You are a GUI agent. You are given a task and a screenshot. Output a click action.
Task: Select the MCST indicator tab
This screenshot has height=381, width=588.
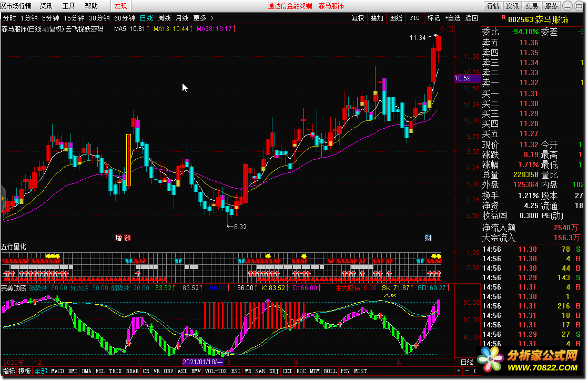(x=360, y=371)
